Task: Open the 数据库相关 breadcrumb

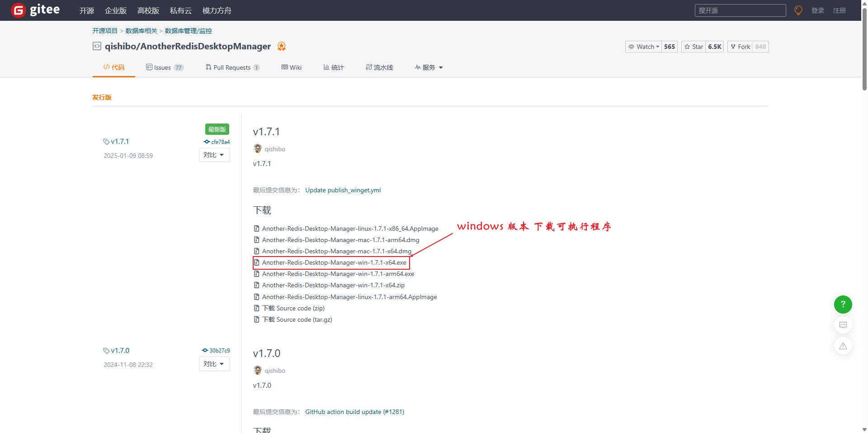Action: [142, 31]
